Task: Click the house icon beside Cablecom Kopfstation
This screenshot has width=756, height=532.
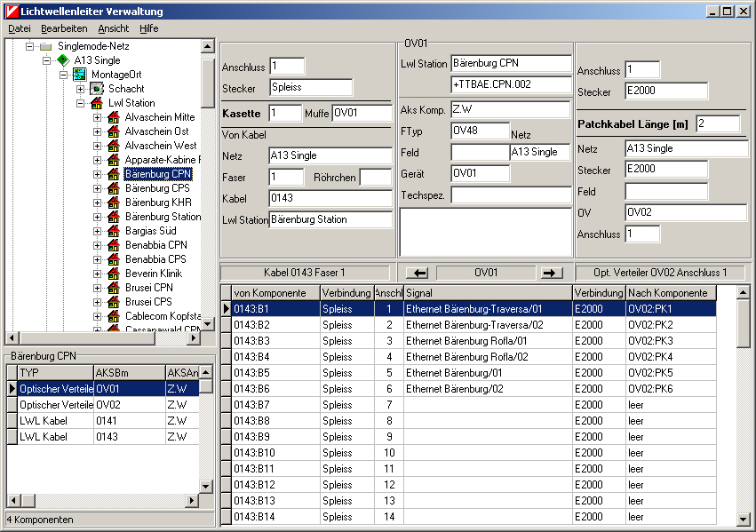Action: 114,316
